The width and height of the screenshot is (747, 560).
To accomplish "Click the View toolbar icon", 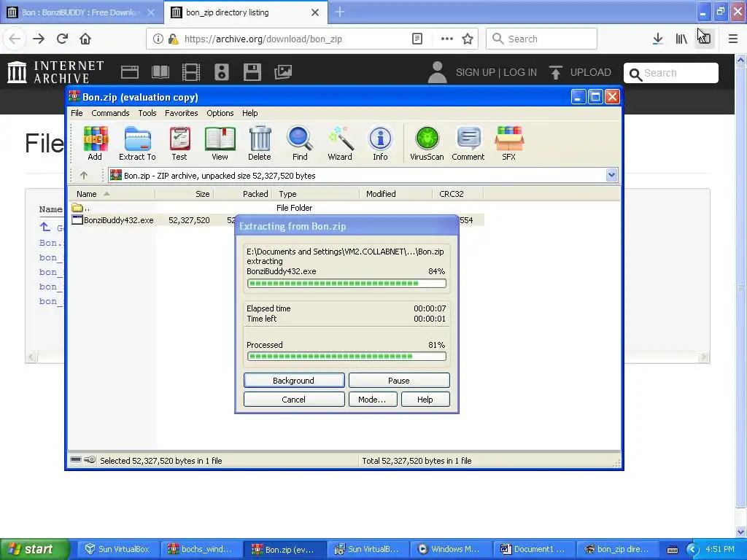I will [x=220, y=144].
